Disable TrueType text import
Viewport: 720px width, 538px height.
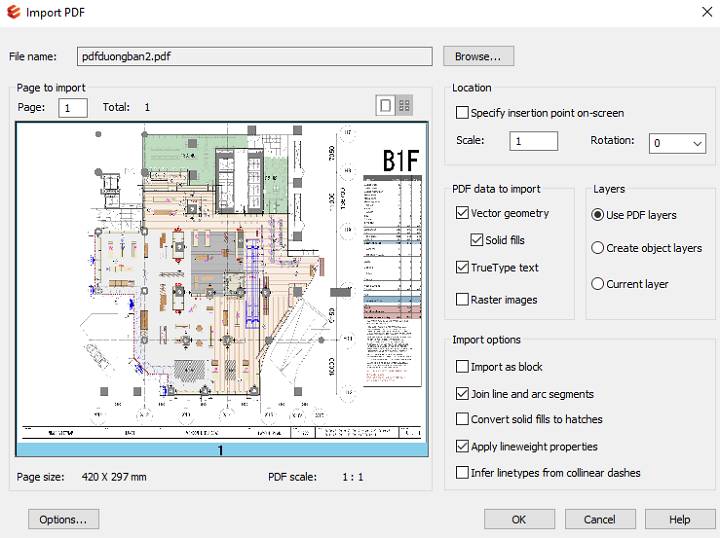tap(462, 267)
